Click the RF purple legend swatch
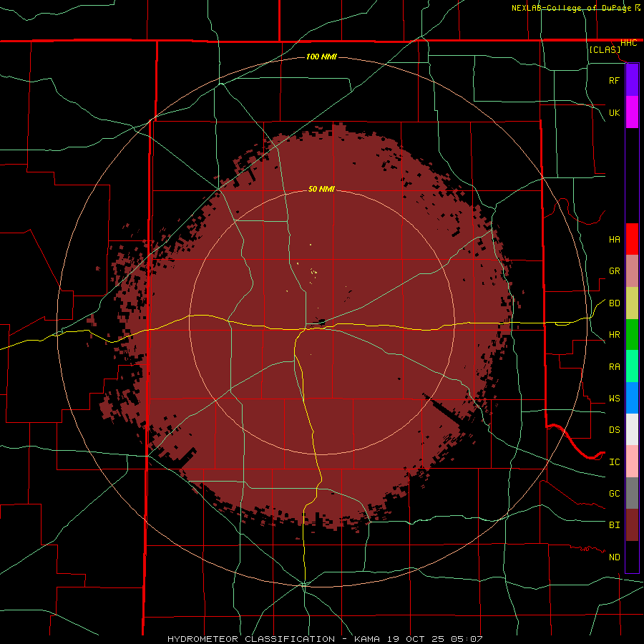This screenshot has width=644, height=644. (x=632, y=80)
